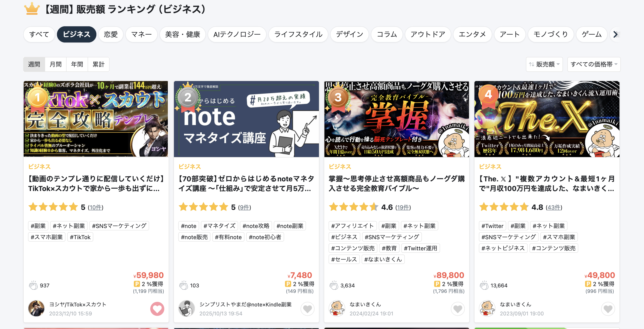Toggle the heart icon on the 掌握 article card
Screen dimensions: 644x329
[x=458, y=309]
